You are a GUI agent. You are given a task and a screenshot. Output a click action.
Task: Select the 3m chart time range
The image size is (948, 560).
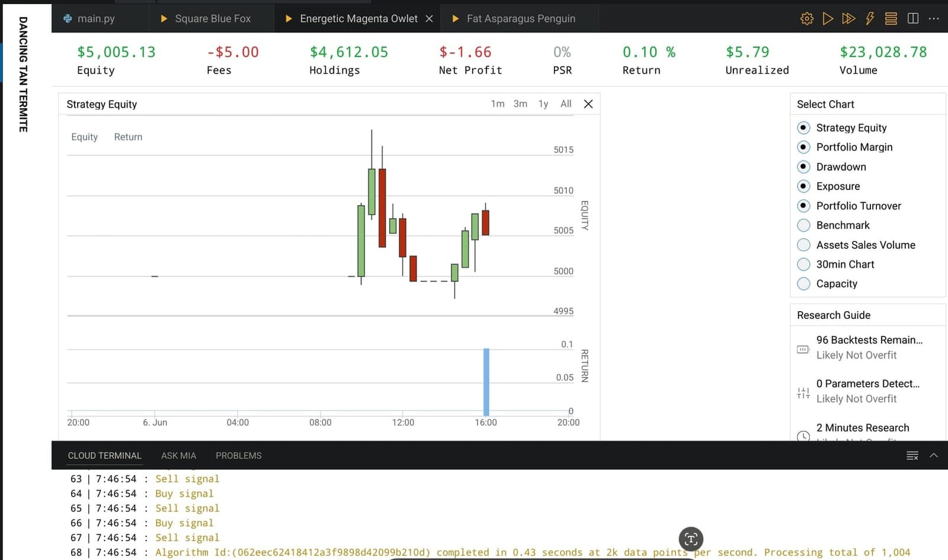(x=520, y=104)
